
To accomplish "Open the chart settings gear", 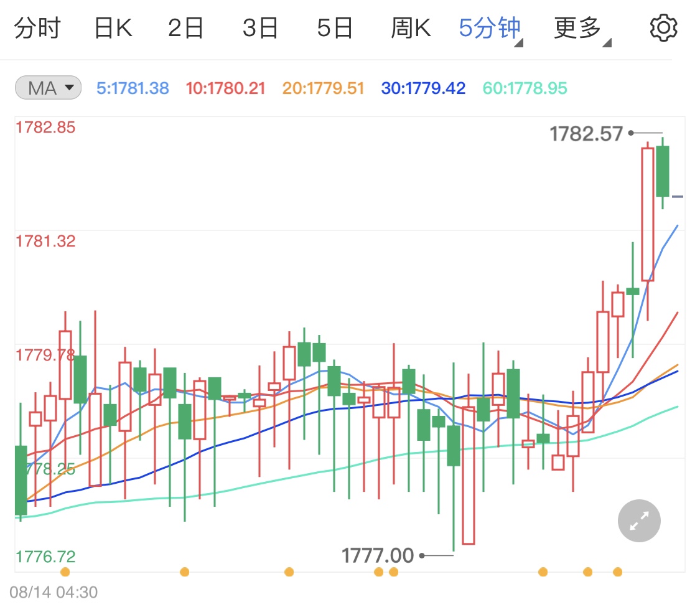I will [663, 27].
